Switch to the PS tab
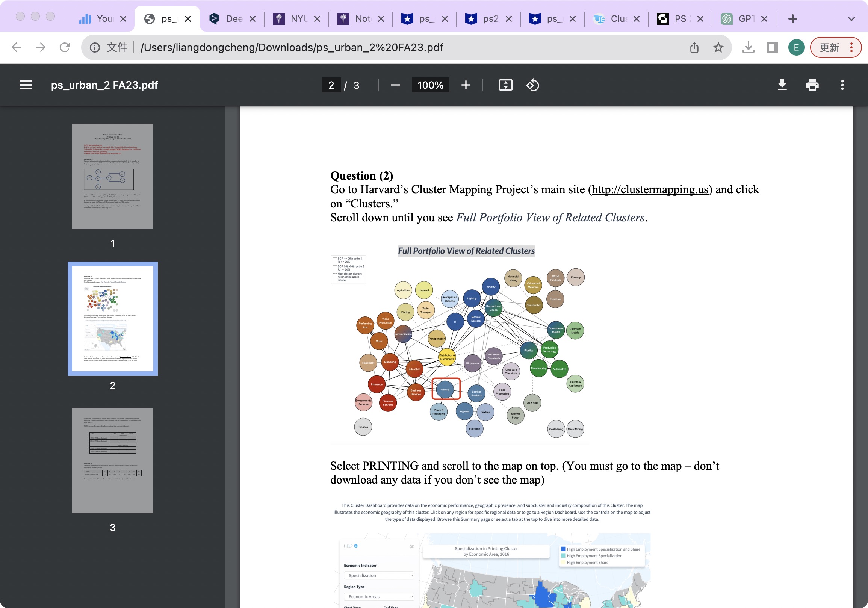The image size is (868, 608). tap(680, 18)
